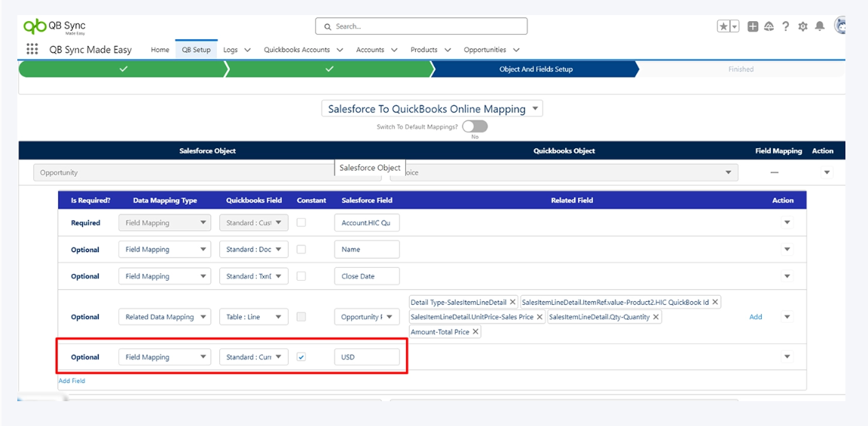Expand the Products tab chevron
Screen dimensions: 868x426
click(x=448, y=50)
